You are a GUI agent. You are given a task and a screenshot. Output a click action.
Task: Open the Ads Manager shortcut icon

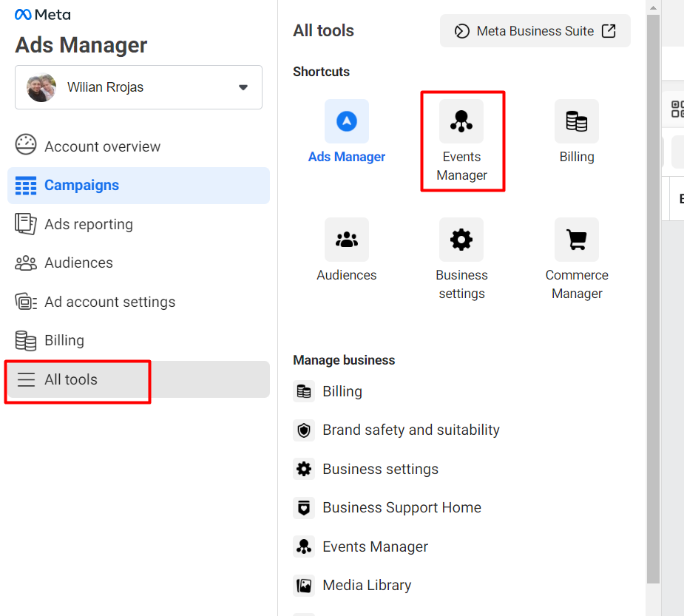click(x=347, y=121)
